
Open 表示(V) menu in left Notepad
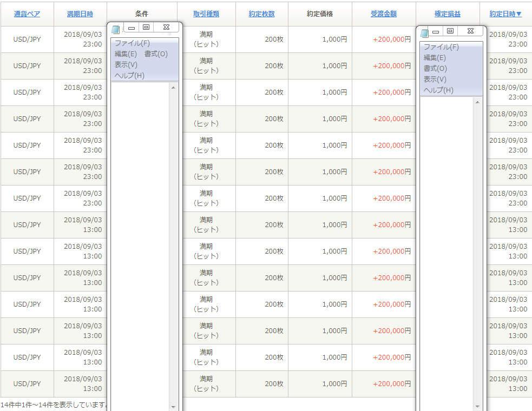126,65
